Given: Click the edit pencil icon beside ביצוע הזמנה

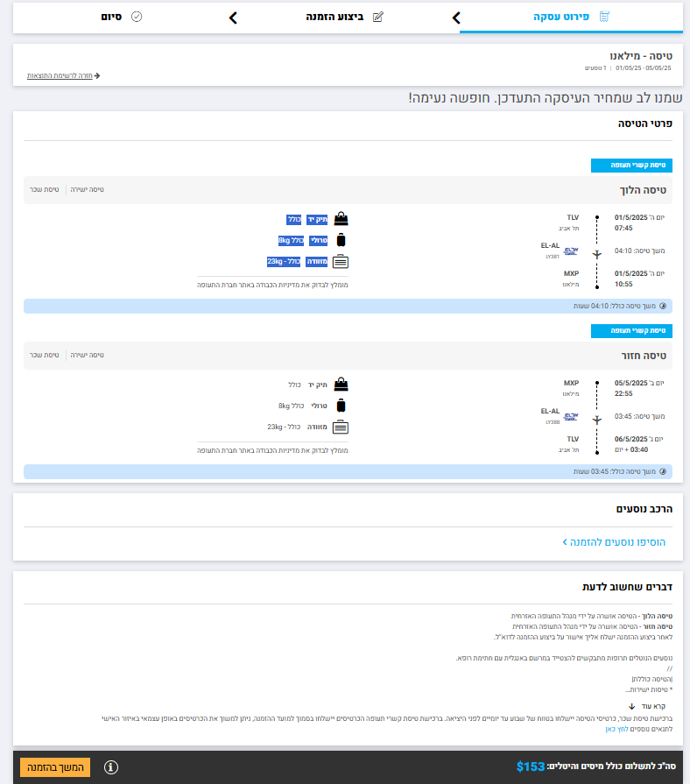Looking at the screenshot, I should (378, 17).
